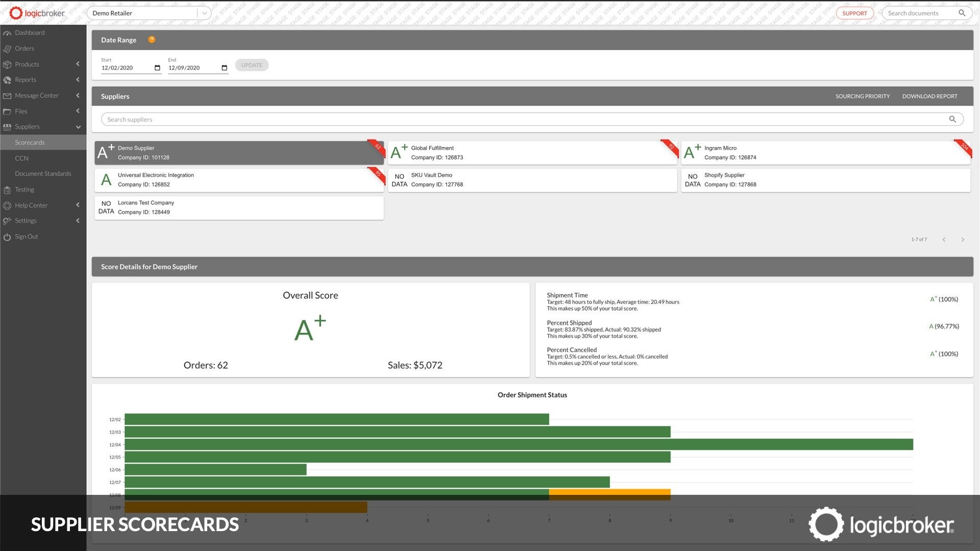Collapse the Suppliers sidebar section
The width and height of the screenshot is (980, 551).
[78, 127]
